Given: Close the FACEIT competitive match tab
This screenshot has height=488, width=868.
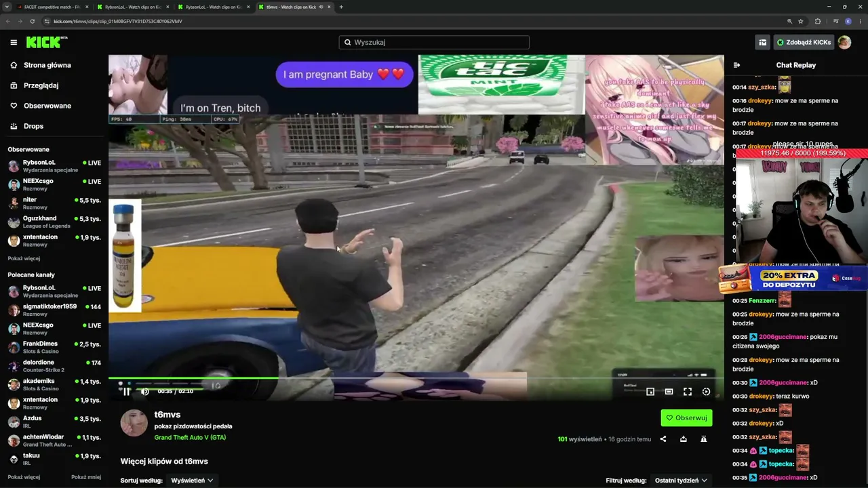Looking at the screenshot, I should pyautogui.click(x=87, y=7).
